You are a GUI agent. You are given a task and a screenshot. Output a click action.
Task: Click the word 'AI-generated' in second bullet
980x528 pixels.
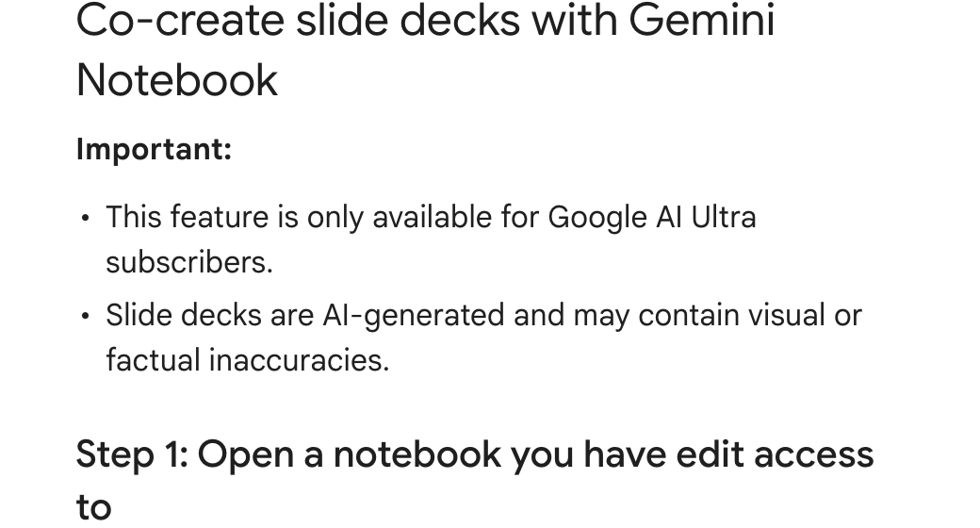pos(413,315)
